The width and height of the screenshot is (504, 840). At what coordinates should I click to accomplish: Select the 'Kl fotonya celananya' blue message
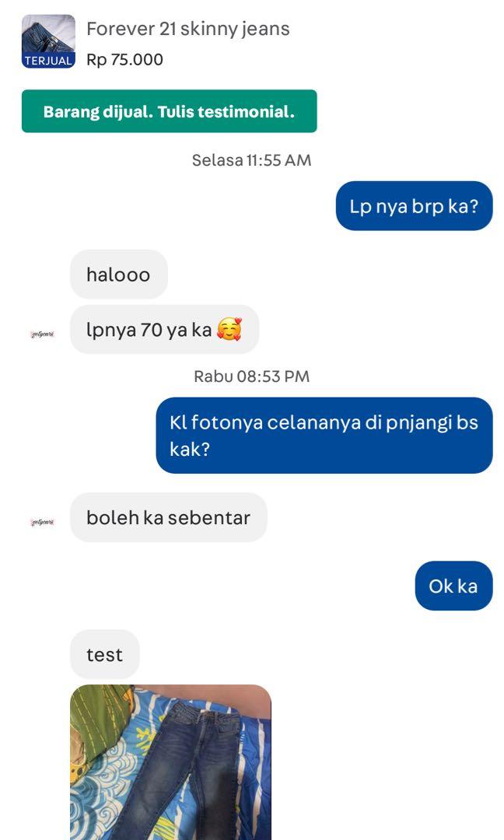324,436
